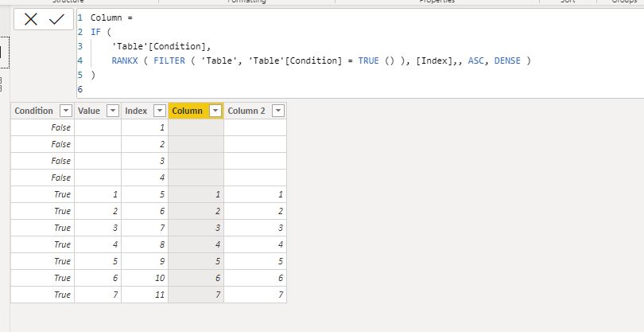Select the Value column header
The height and width of the screenshot is (332, 644).
pos(89,111)
